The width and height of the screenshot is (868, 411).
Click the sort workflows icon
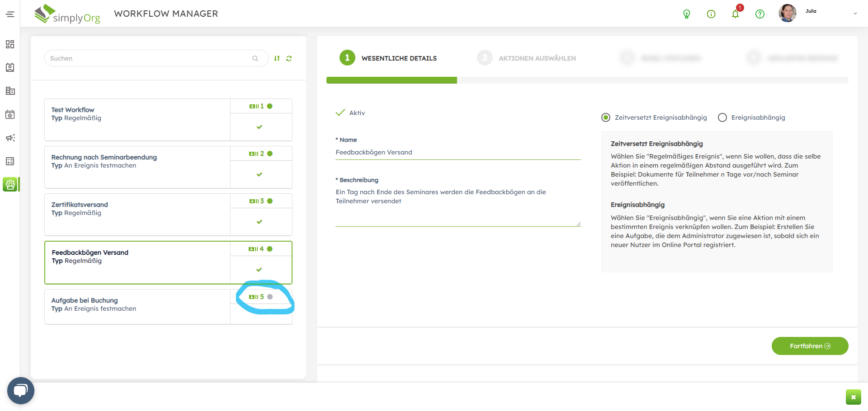coord(277,58)
